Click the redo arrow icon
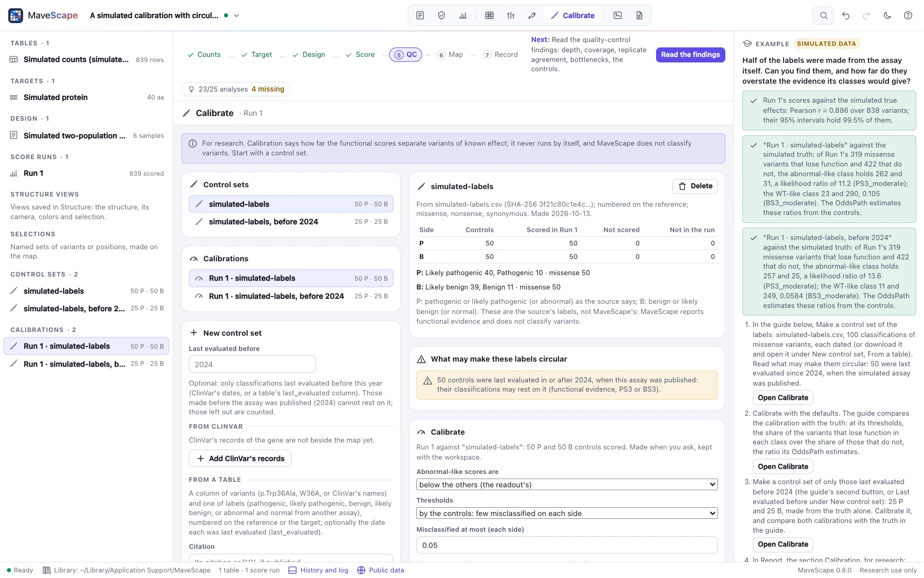Screen dimensions: 924x578 tap(866, 15)
